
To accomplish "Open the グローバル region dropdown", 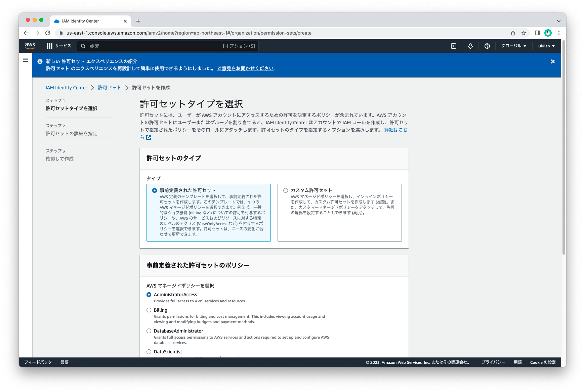I will click(x=513, y=46).
